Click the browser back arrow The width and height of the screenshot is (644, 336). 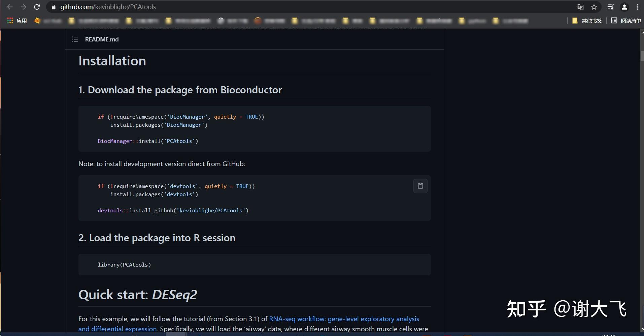(x=10, y=7)
